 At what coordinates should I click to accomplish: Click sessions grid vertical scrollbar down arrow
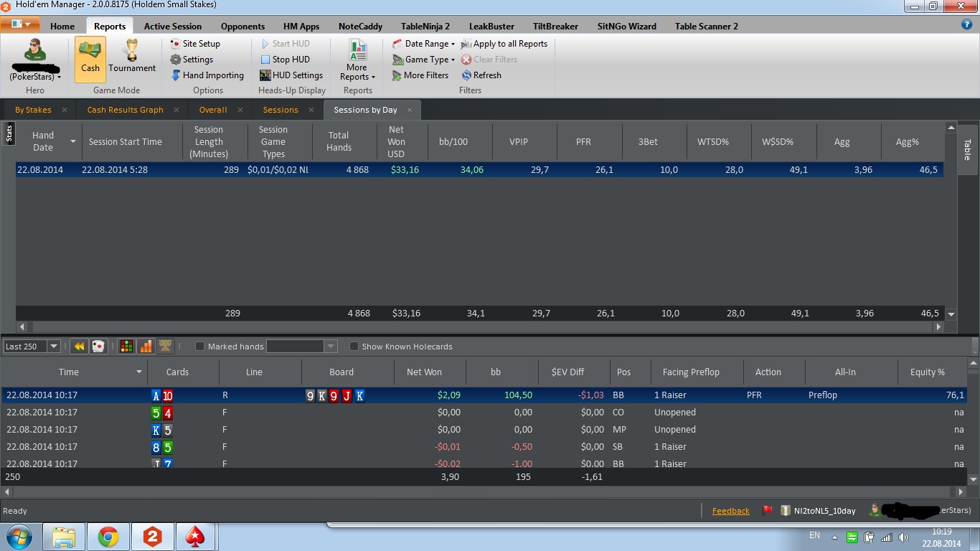click(x=951, y=314)
